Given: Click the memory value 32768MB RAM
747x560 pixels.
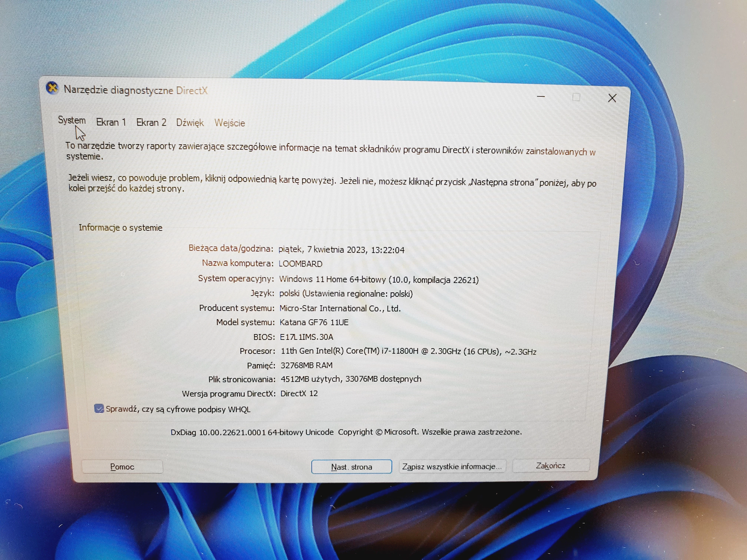Looking at the screenshot, I should (307, 365).
